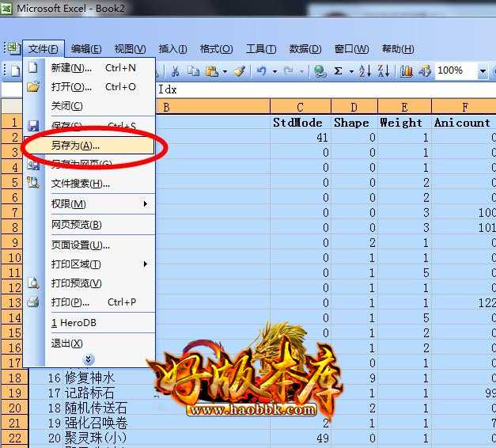Screen dimensions: 496x448
Task: Choose 页面设置(U) in the File menu
Action: (x=90, y=245)
